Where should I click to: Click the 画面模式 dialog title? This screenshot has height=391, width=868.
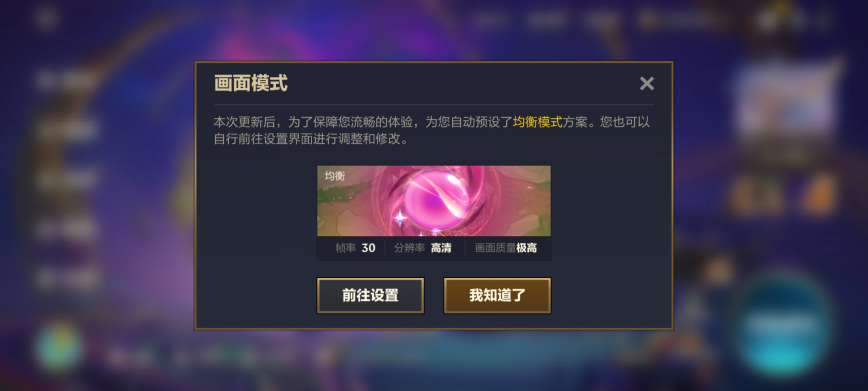[251, 83]
